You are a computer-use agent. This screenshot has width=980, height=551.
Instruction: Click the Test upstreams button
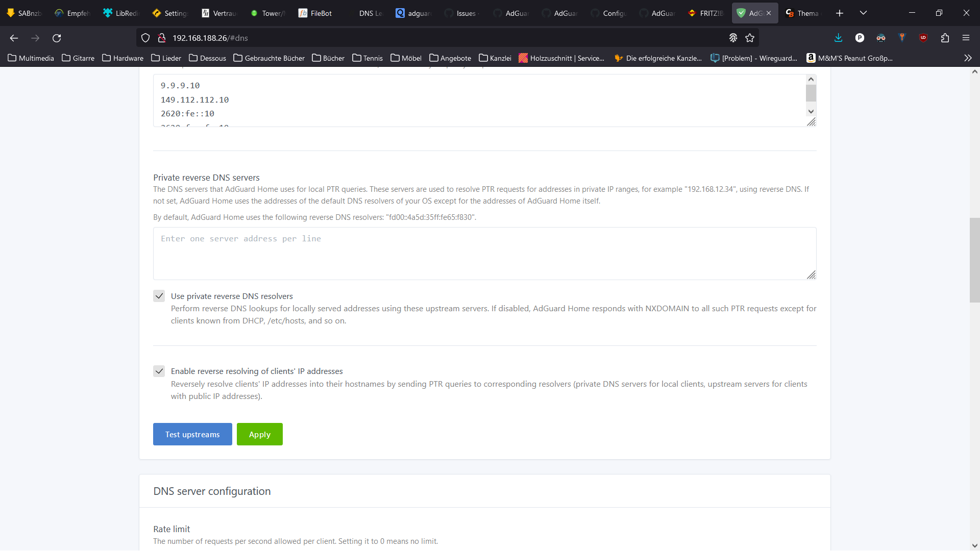point(192,434)
